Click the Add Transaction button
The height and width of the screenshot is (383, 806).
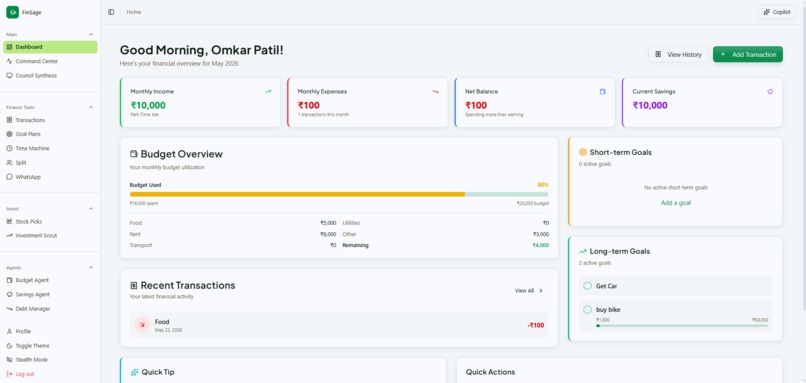(x=747, y=54)
